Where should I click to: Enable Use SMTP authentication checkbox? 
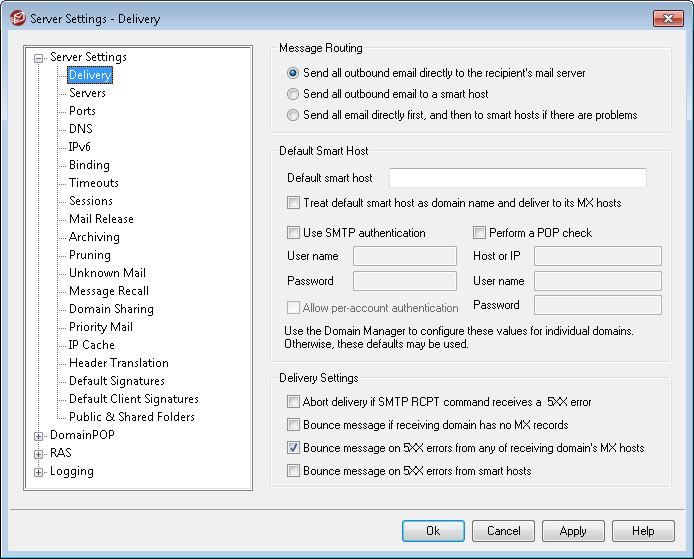(294, 233)
